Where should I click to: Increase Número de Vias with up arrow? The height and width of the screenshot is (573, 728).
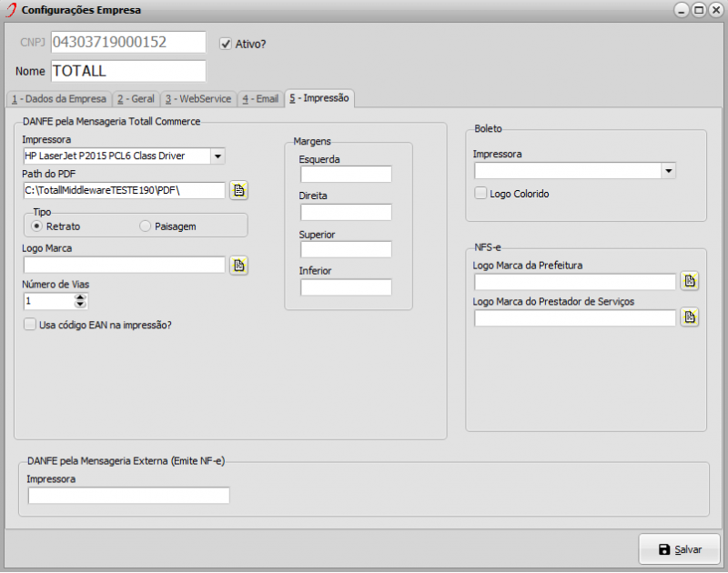(80, 297)
